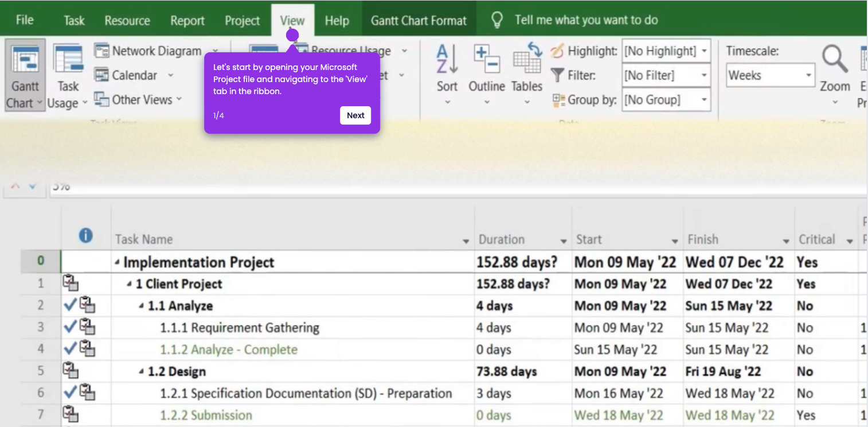Click the Highlight marker icon
Screen dimensions: 868x427
coord(557,51)
